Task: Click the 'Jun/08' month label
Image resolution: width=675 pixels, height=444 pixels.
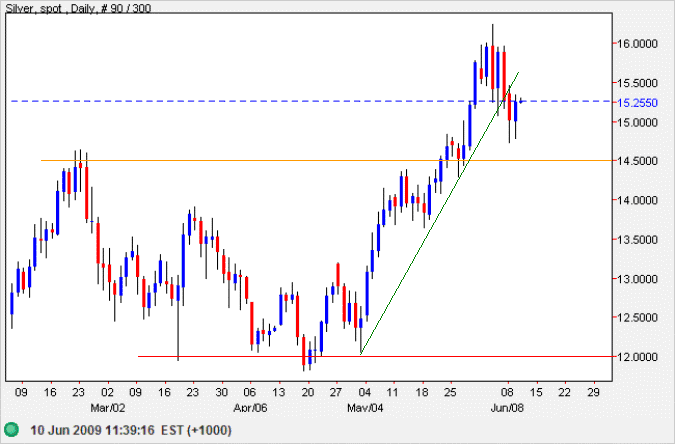Action: coord(507,407)
